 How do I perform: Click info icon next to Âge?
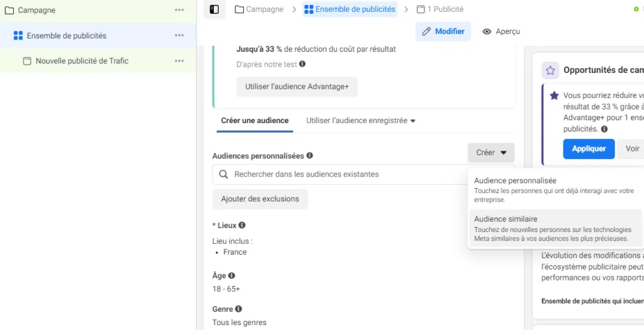[231, 275]
